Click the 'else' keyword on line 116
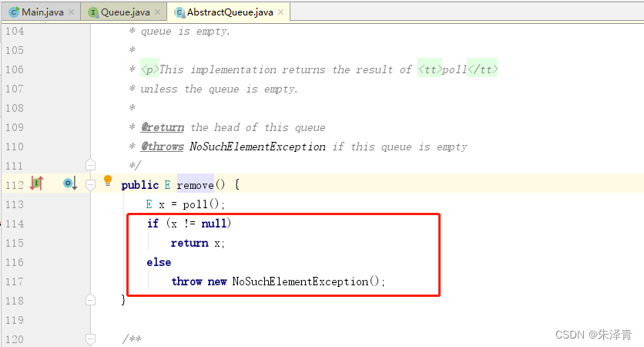Image resolution: width=644 pixels, height=347 pixels. tap(159, 262)
